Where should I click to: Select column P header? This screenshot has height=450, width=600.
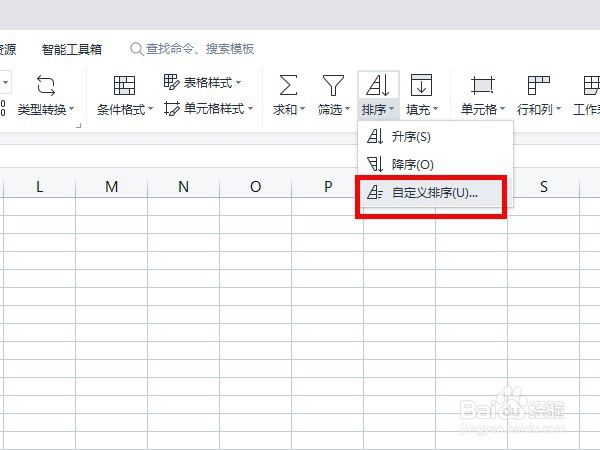coord(327,187)
